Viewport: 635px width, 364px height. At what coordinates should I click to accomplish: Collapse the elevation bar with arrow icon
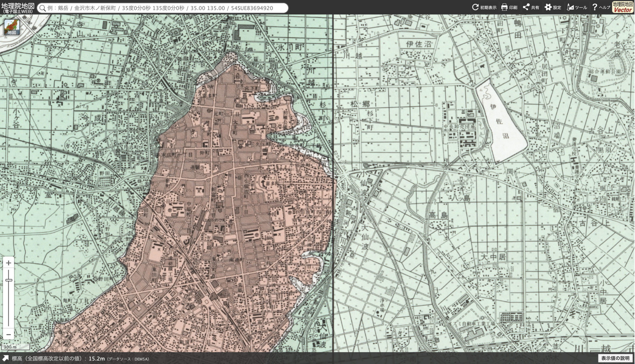(x=5, y=358)
